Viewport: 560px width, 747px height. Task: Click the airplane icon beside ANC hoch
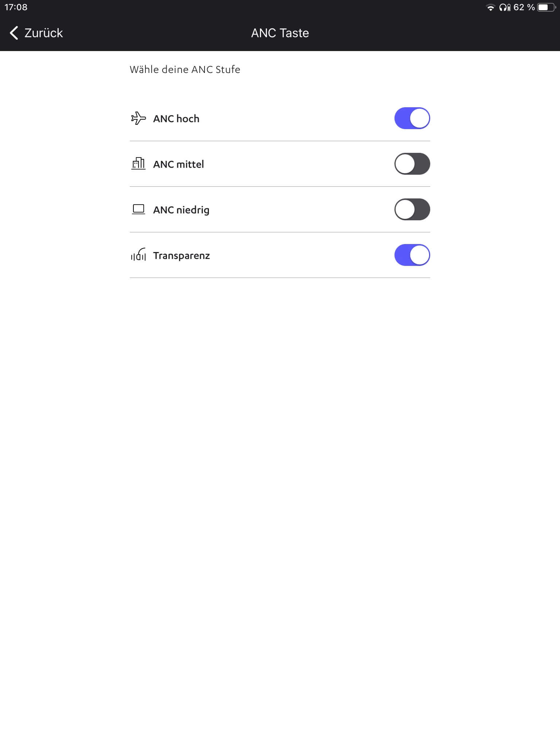coord(138,119)
